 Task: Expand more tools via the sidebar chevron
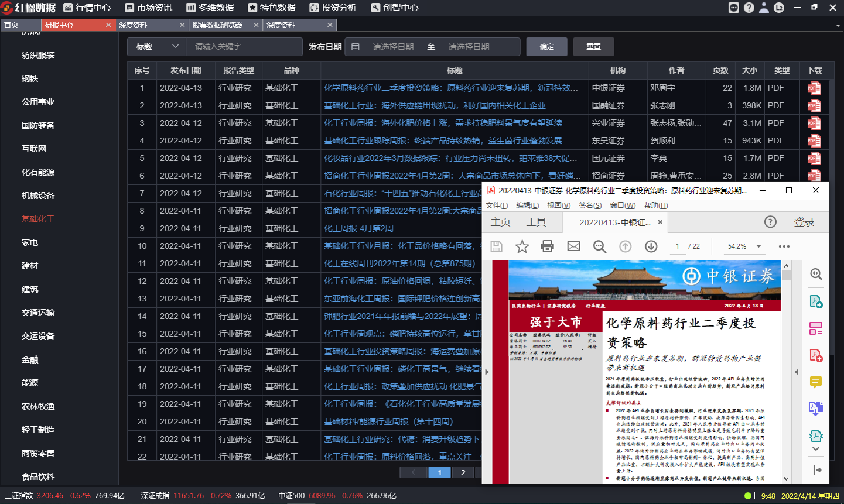[x=816, y=448]
